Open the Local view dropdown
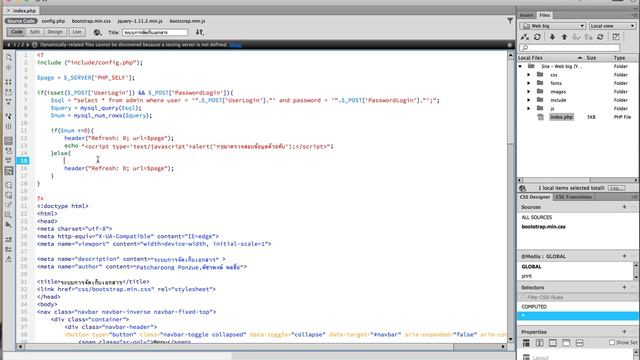640x360 pixels. click(x=613, y=26)
